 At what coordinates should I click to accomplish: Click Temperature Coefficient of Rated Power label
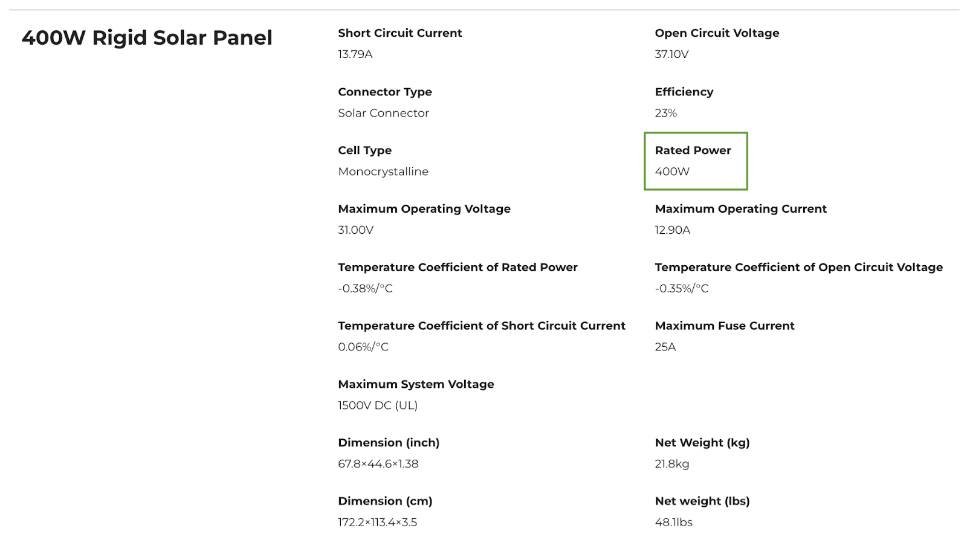[x=458, y=268]
